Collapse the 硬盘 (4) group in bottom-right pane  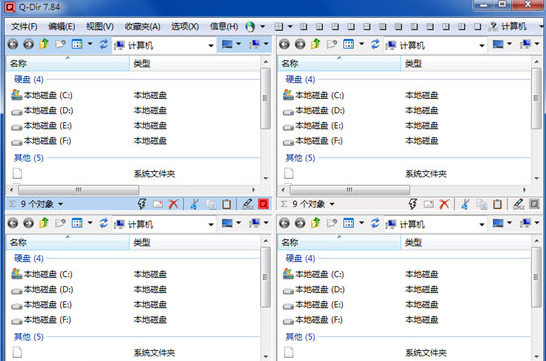(300, 258)
